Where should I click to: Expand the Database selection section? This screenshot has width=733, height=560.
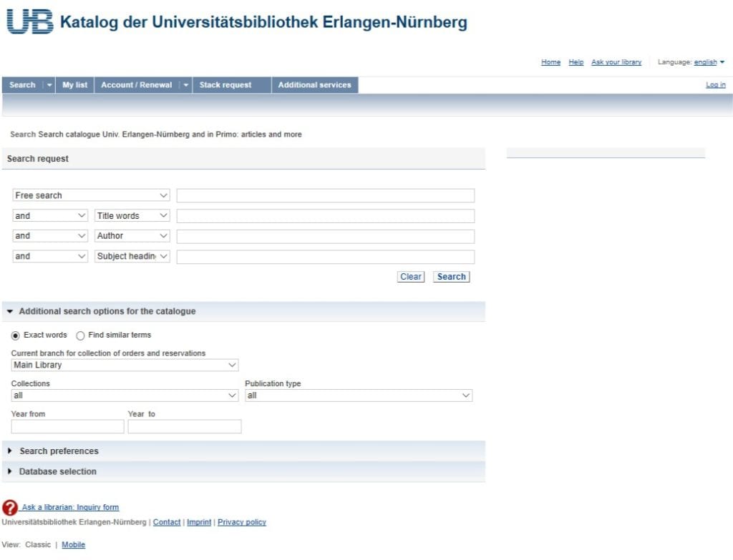(10, 471)
